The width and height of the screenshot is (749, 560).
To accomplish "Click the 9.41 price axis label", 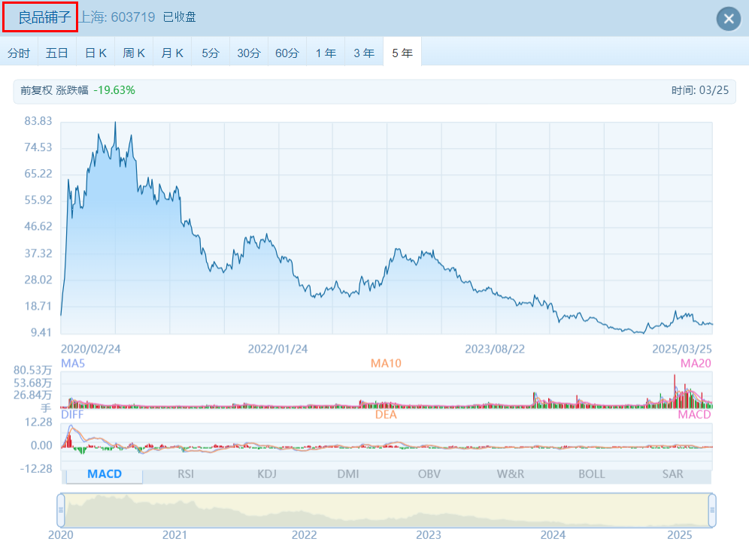I will click(41, 332).
